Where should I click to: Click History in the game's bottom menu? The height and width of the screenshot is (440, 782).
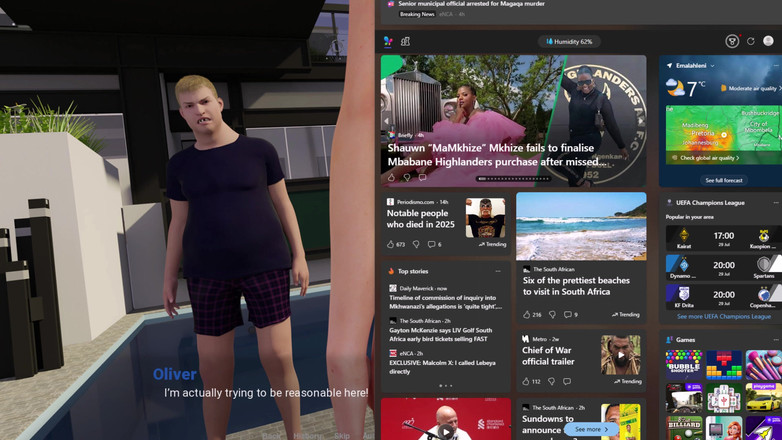pyautogui.click(x=308, y=436)
